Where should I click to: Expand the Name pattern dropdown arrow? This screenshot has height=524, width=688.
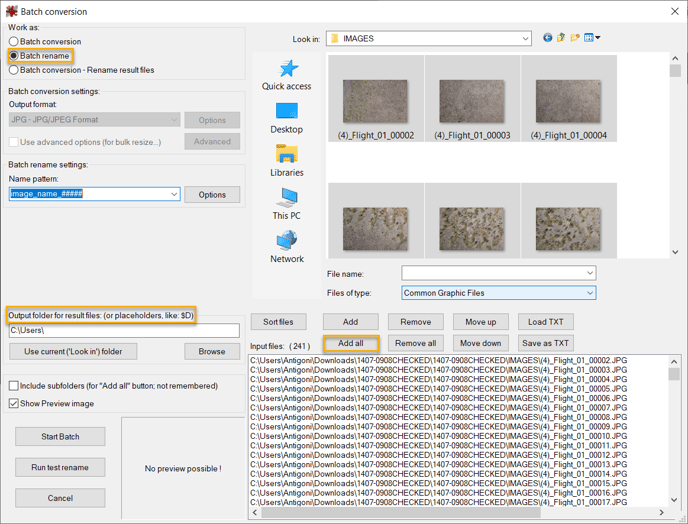click(174, 194)
